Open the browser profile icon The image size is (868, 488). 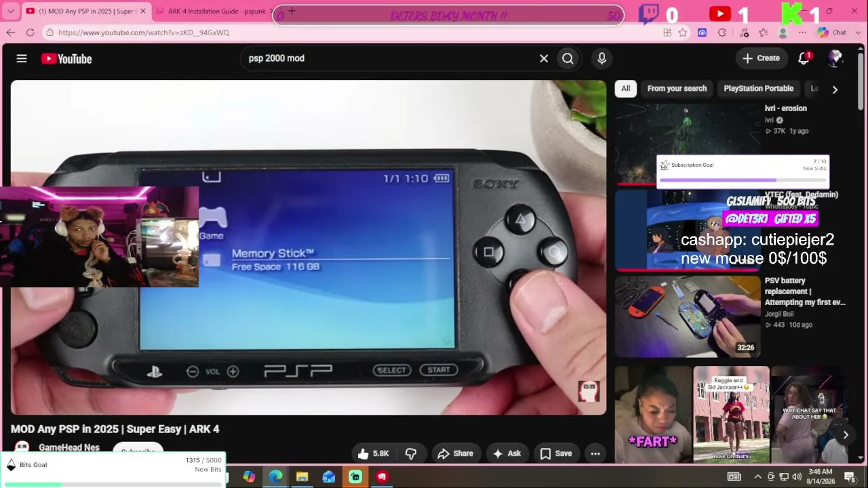pos(783,33)
